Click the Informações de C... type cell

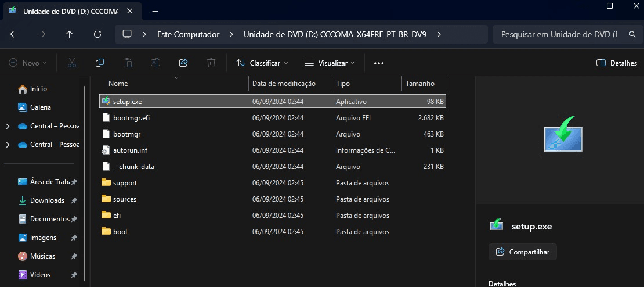(x=366, y=150)
